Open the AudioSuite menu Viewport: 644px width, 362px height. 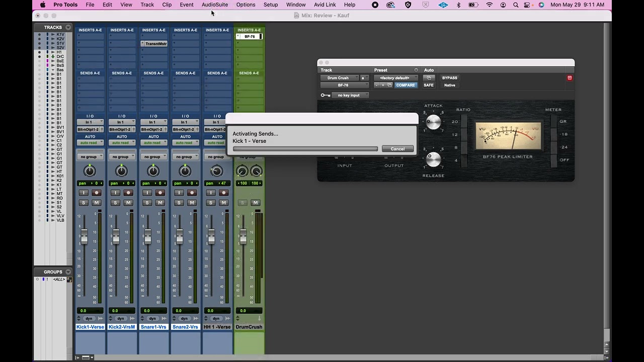[x=215, y=5]
